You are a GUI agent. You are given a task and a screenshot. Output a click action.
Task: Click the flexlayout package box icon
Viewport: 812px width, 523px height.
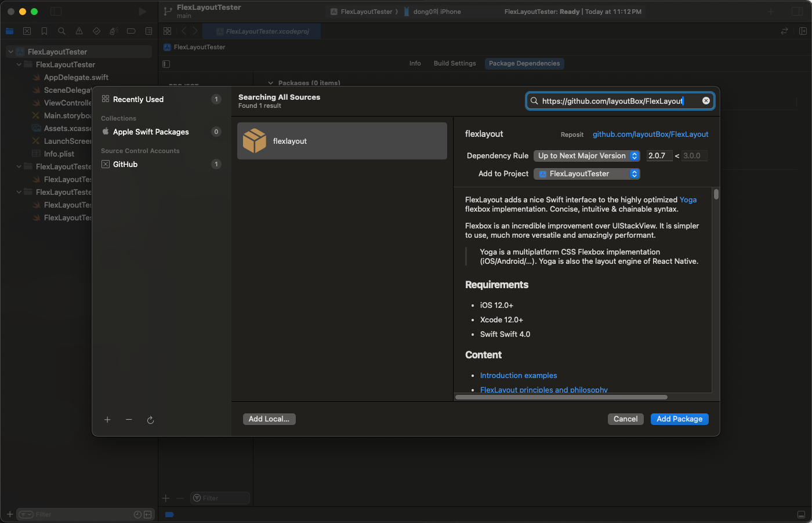pos(255,141)
